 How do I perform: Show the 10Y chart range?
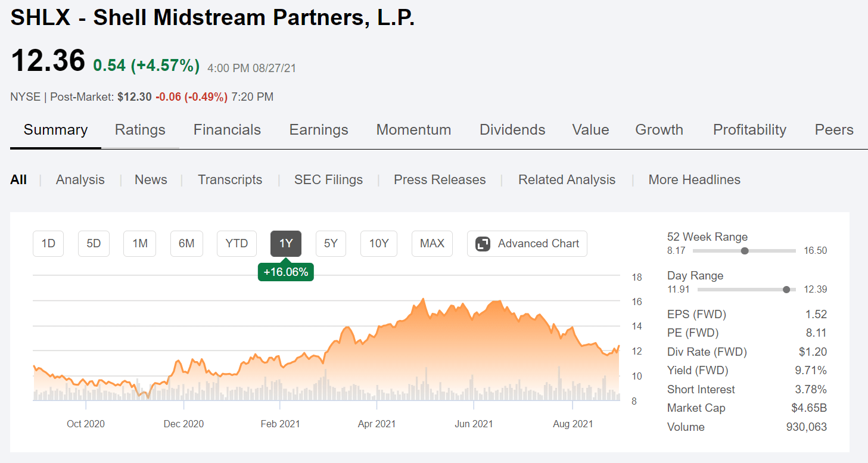378,243
